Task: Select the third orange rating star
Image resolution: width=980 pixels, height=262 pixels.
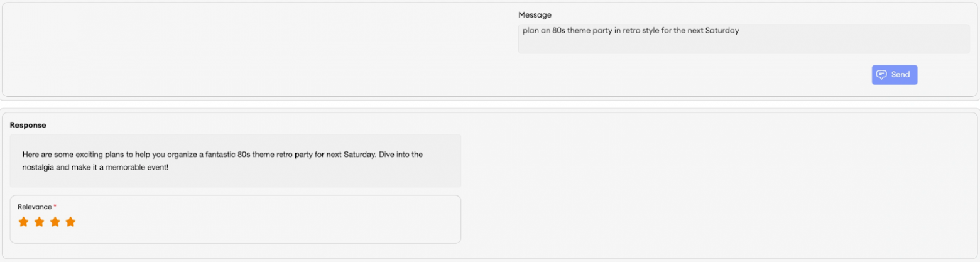Action: 55,222
